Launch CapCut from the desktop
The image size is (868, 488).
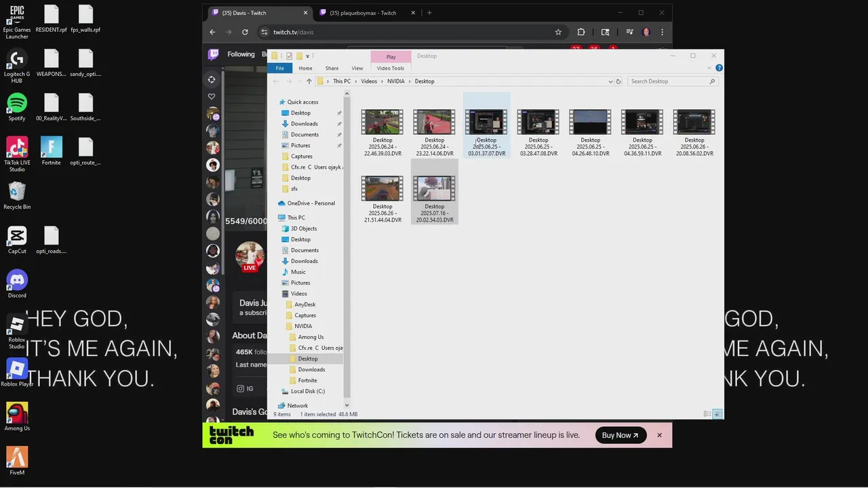[x=17, y=240]
